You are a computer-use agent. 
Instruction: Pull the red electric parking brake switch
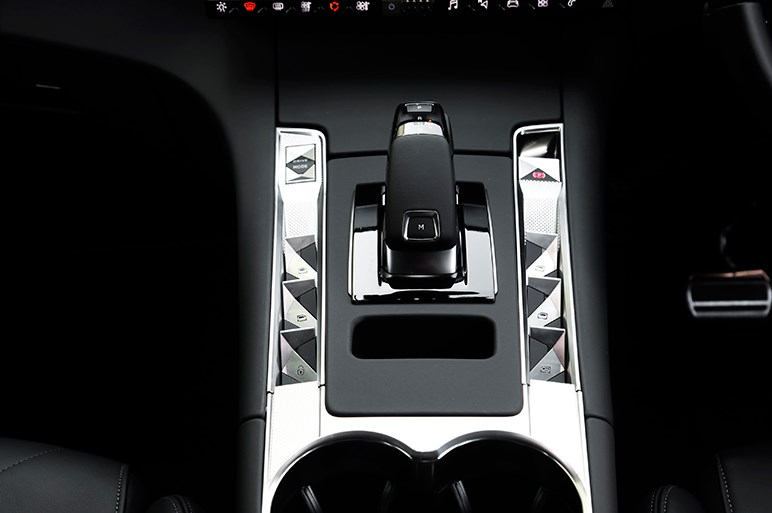pyautogui.click(x=540, y=173)
